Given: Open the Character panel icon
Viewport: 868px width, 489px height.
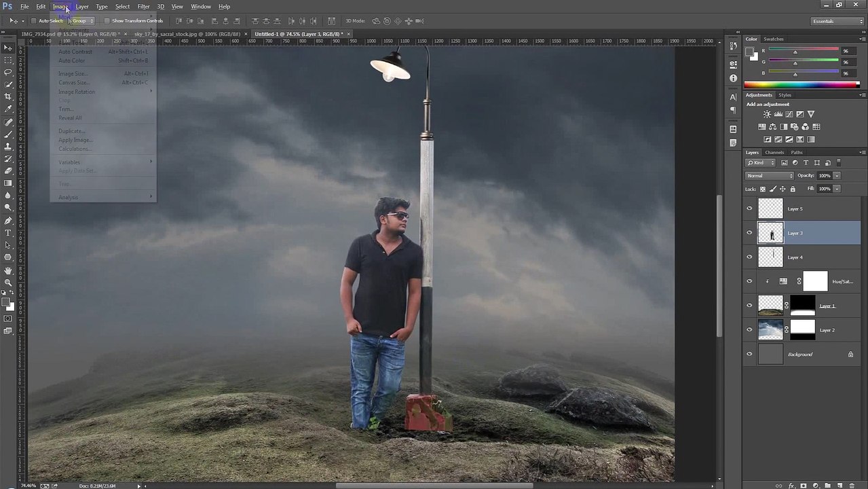Looking at the screenshot, I should pyautogui.click(x=733, y=97).
